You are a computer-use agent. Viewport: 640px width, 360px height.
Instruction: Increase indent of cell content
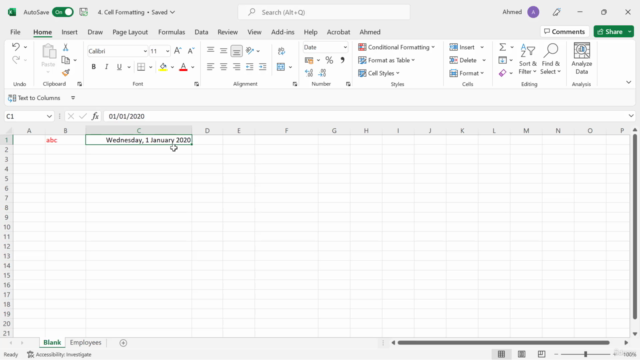[x=262, y=67]
